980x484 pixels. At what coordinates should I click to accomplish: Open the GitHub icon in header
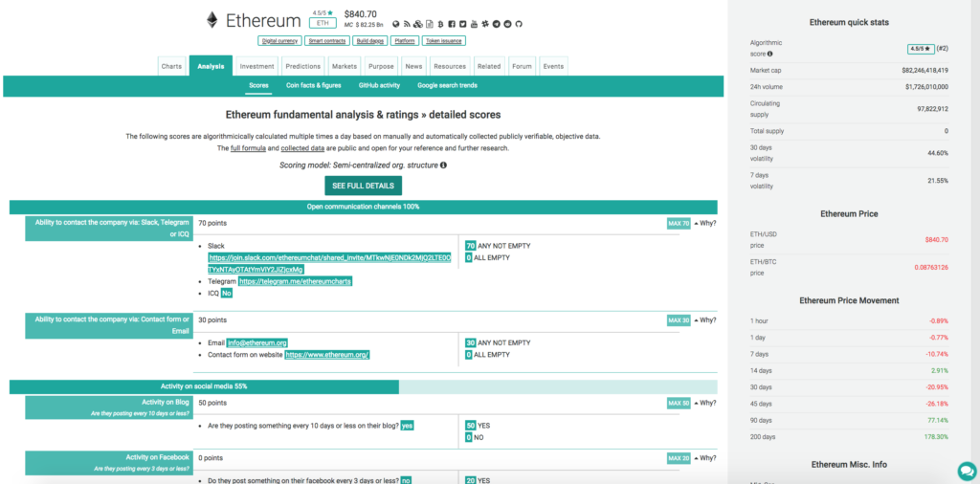pyautogui.click(x=519, y=24)
